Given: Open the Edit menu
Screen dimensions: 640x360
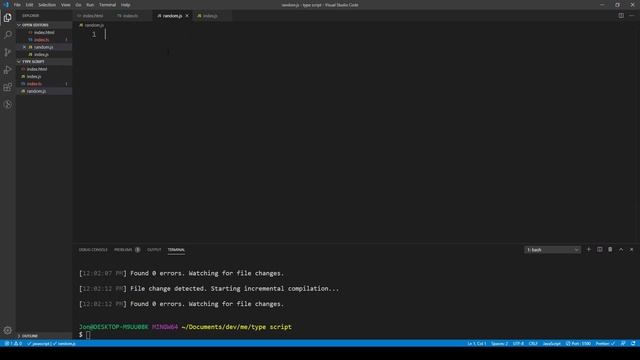Looking at the screenshot, I should point(29,5).
